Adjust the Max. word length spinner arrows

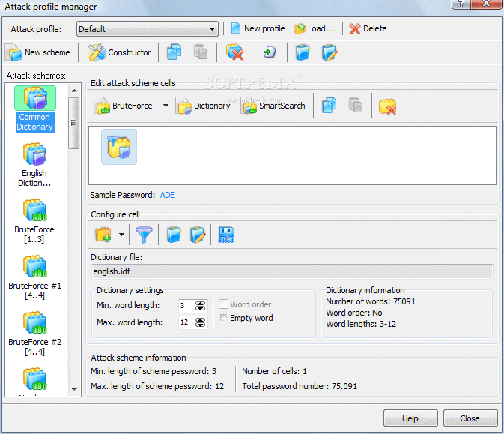click(200, 322)
